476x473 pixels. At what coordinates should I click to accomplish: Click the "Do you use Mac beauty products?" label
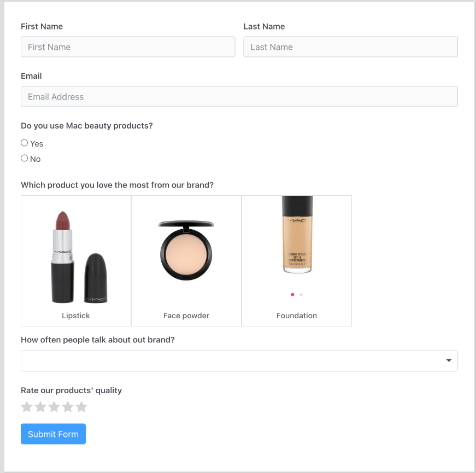click(87, 126)
